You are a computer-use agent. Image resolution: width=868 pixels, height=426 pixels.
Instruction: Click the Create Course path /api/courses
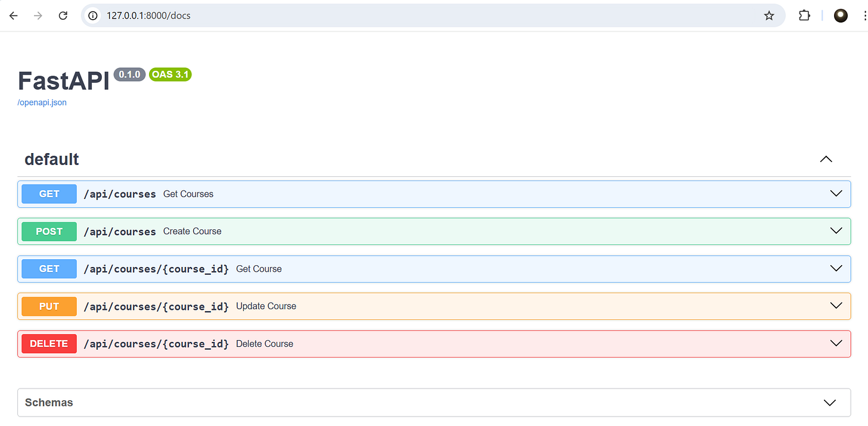pyautogui.click(x=119, y=232)
